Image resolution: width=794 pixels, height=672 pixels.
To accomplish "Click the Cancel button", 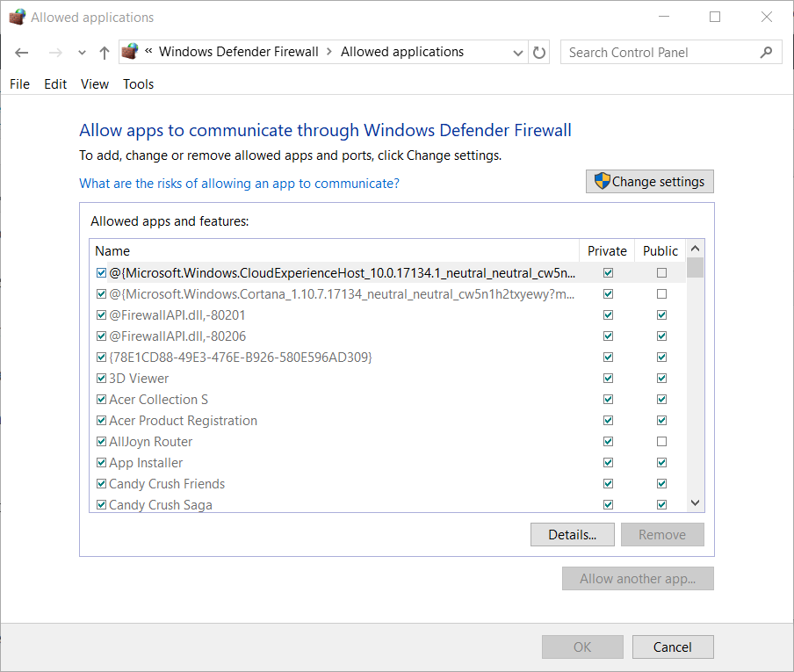I will pyautogui.click(x=672, y=647).
